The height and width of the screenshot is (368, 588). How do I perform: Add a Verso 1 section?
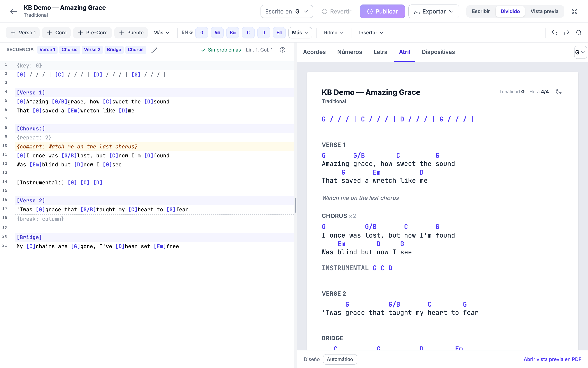(x=23, y=33)
